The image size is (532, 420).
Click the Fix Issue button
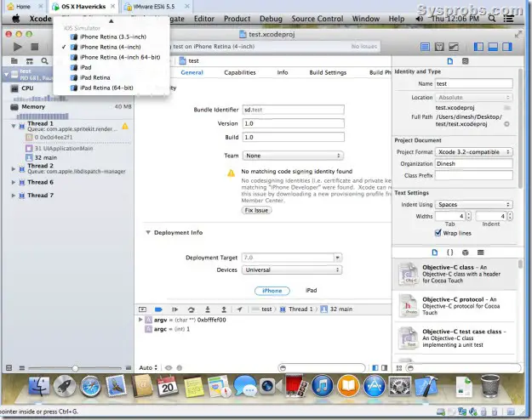point(256,210)
